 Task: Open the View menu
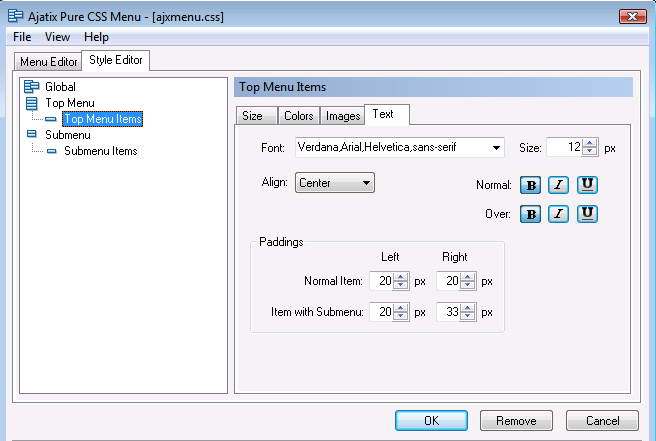57,37
